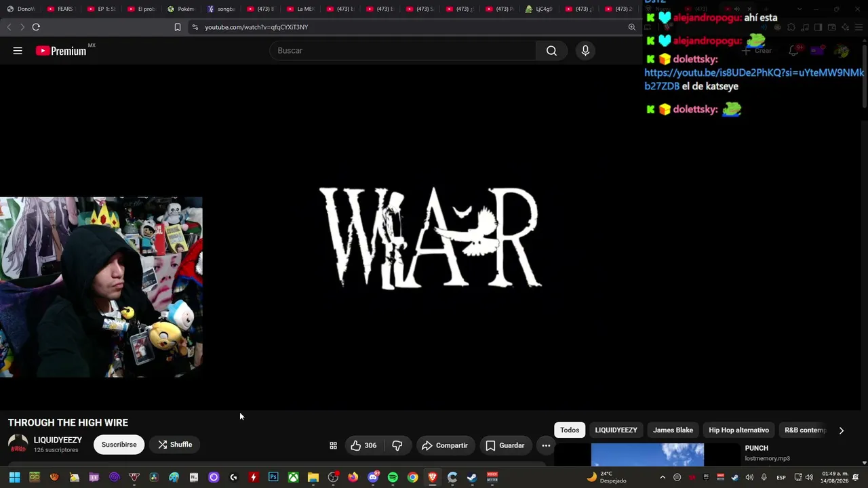Switch to the El prob browser tab

coord(141,9)
